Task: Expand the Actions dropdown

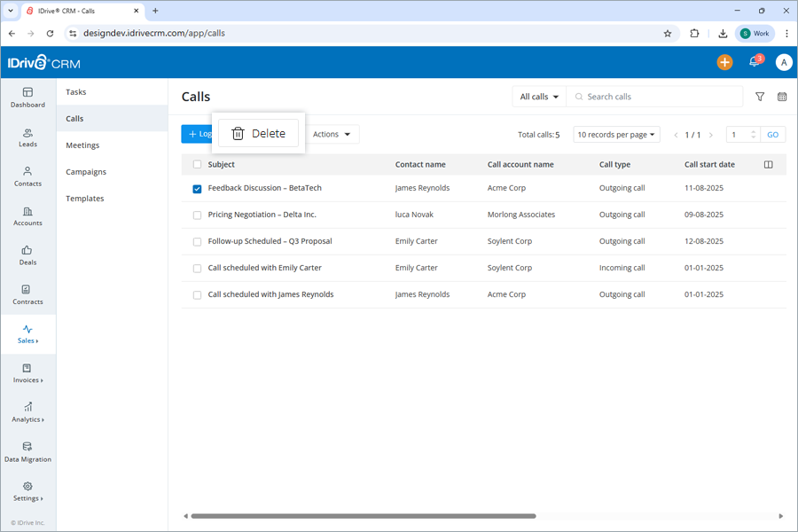Action: tap(332, 135)
